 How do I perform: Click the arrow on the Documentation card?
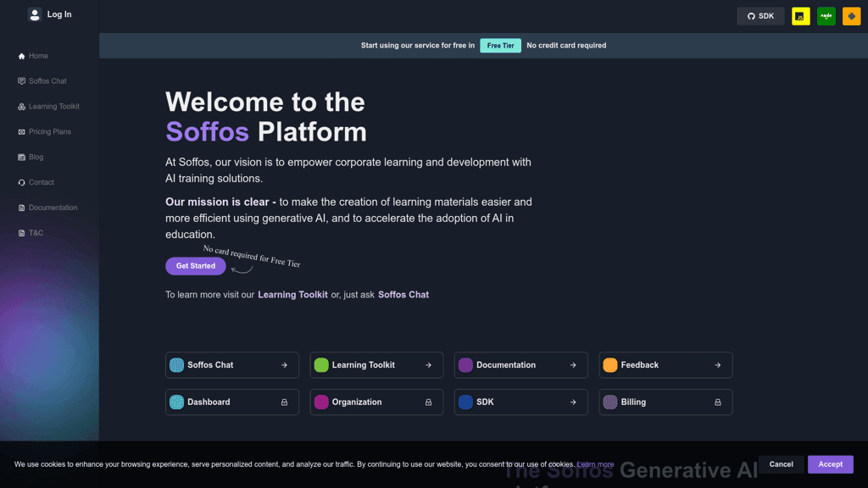point(573,365)
